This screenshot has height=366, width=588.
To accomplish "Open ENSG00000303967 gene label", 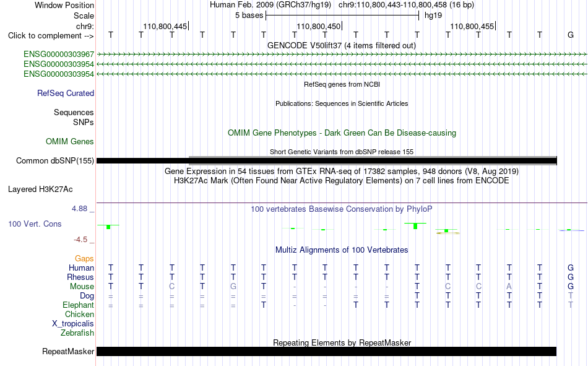I will [x=59, y=54].
